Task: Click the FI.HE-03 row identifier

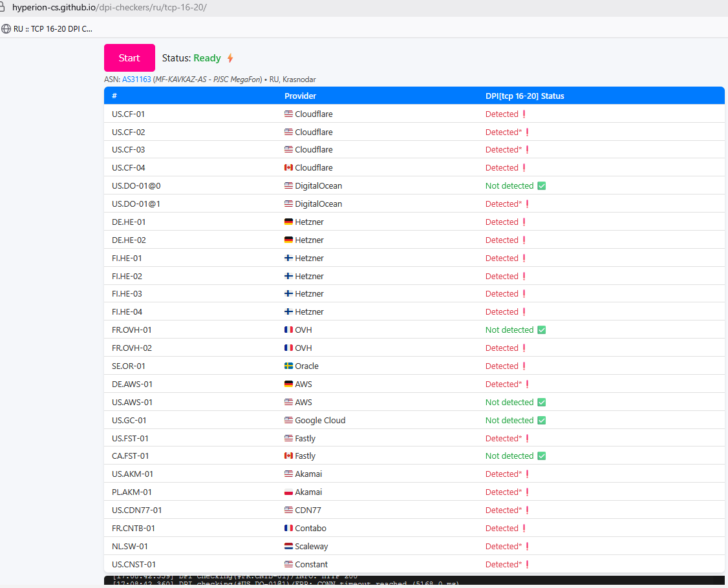Action: [127, 294]
